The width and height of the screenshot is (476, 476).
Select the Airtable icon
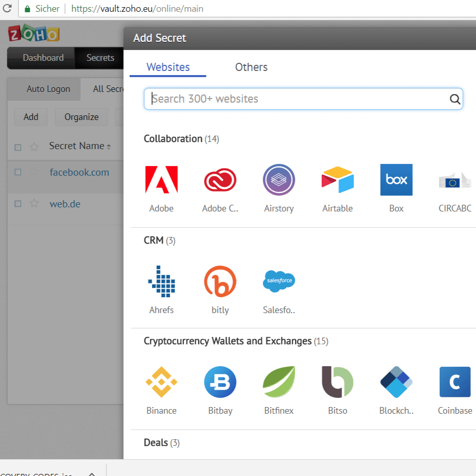tap(338, 180)
